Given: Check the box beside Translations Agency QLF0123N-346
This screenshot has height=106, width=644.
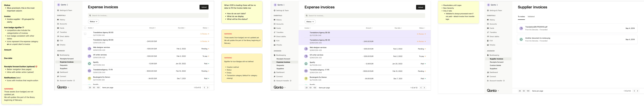Looking at the screenshot, I should (85, 34).
